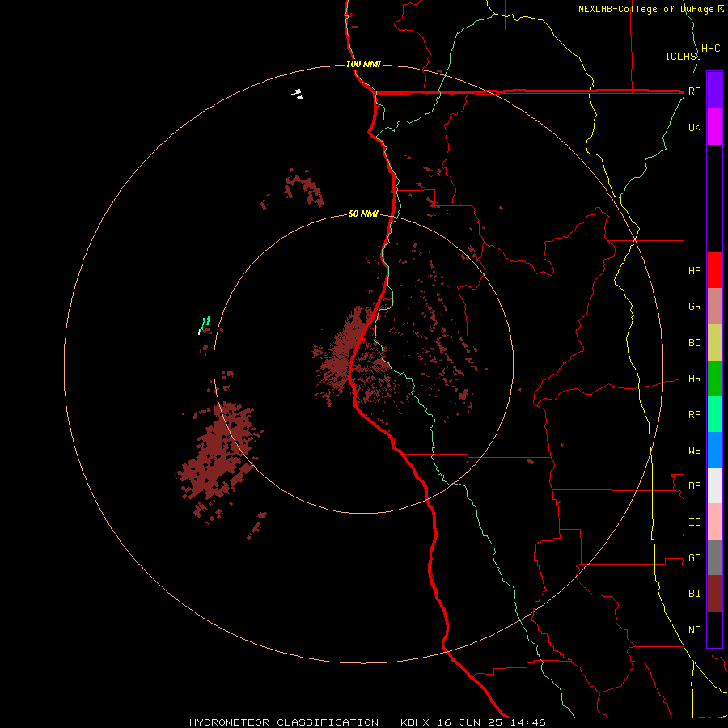Click the RA legend label

point(694,415)
